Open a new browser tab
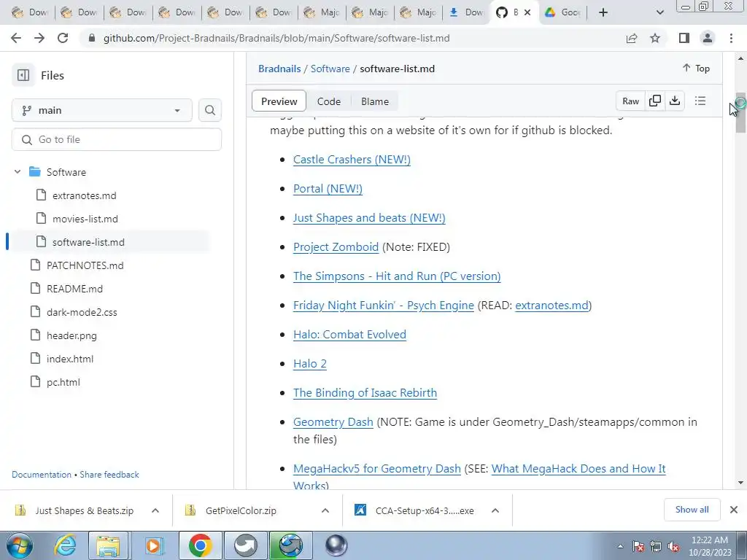This screenshot has width=747, height=560. [603, 12]
